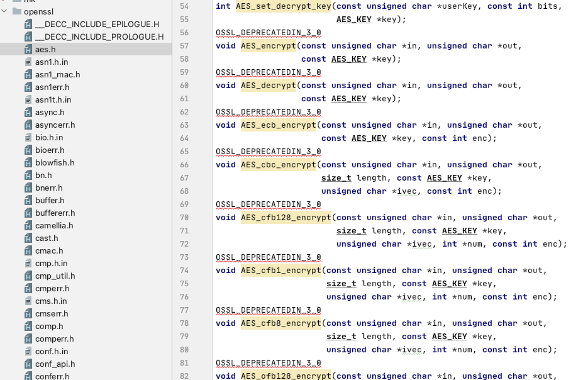This screenshot has width=588, height=380.
Task: Click the asn1t.h.in file icon
Action: 28,100
